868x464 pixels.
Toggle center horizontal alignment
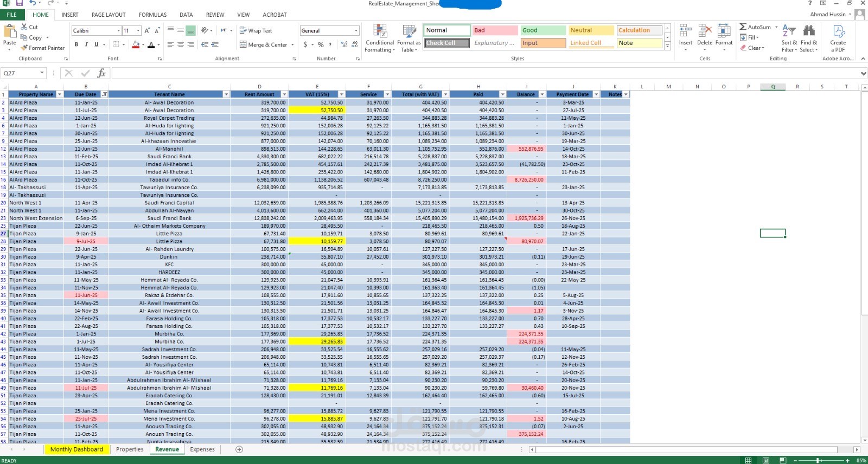pos(181,44)
